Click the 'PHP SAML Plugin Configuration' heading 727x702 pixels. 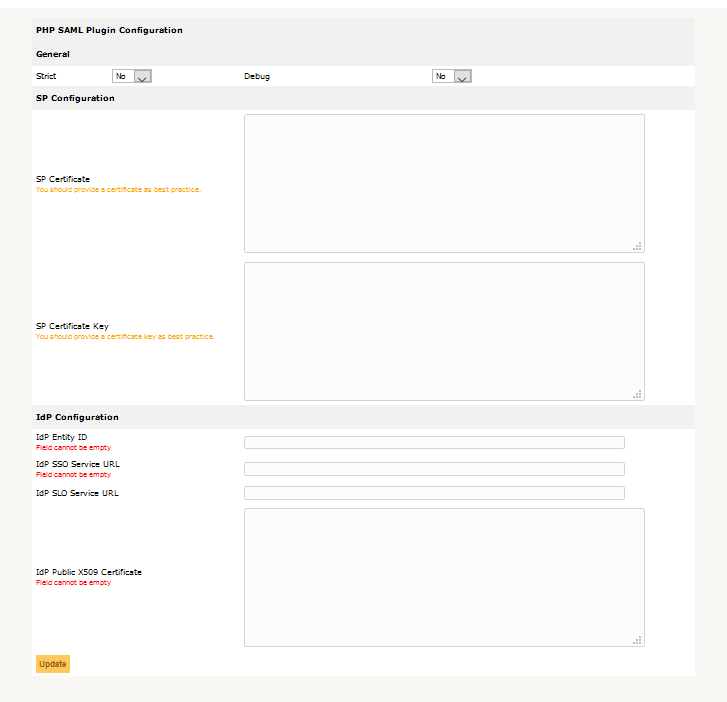109,30
